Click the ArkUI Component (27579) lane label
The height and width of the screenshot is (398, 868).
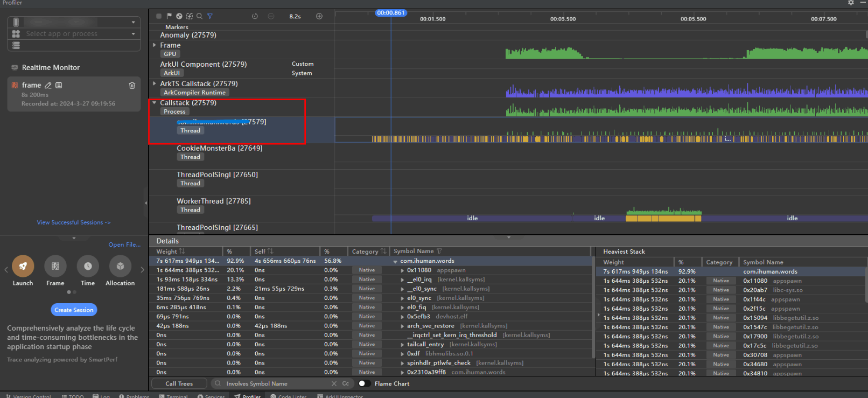(204, 64)
